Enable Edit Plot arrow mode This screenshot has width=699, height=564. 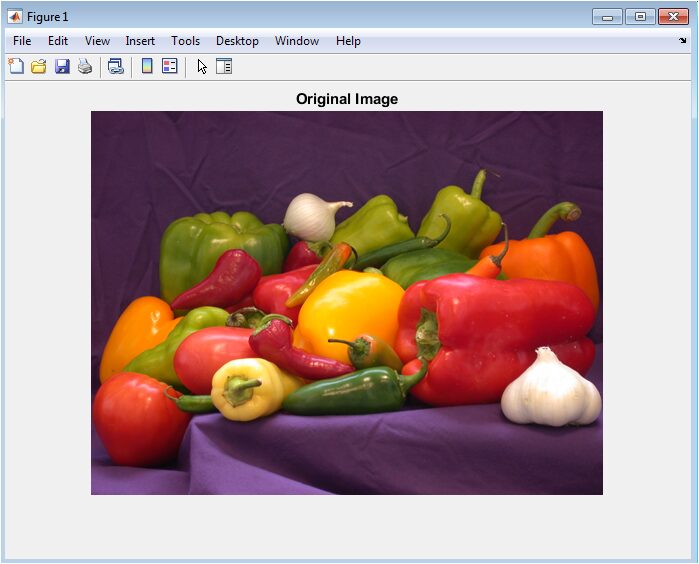tap(201, 67)
